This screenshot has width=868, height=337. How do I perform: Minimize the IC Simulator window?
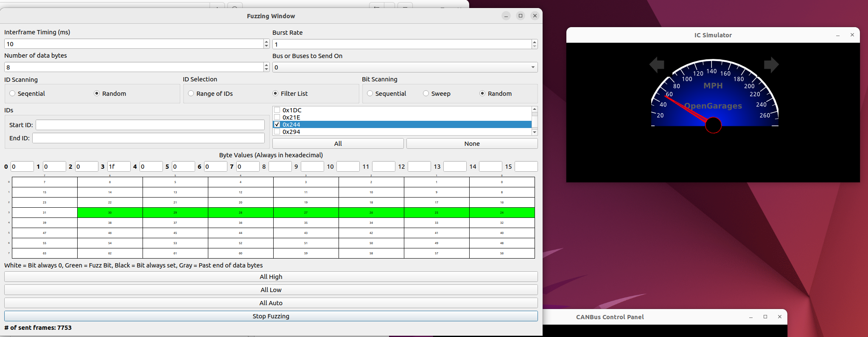pos(838,35)
